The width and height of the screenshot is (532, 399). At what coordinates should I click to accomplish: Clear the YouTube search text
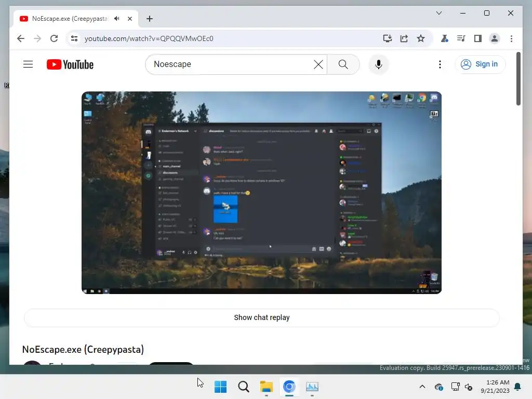pyautogui.click(x=318, y=64)
